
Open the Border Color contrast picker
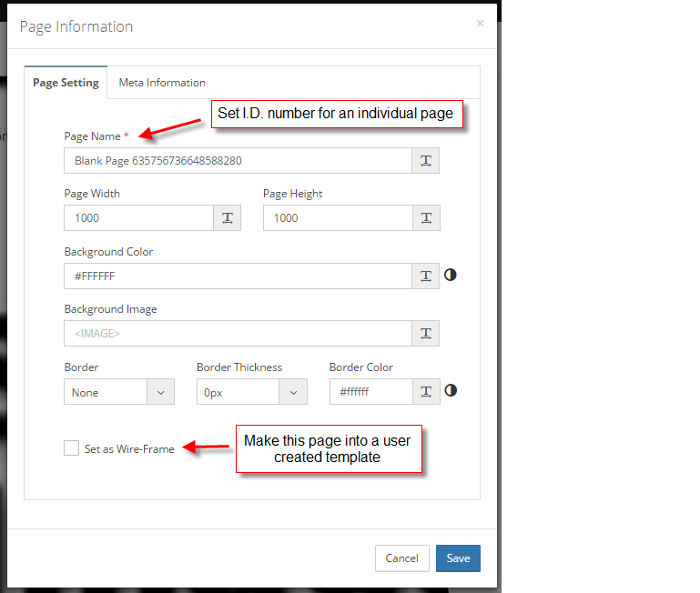451,390
